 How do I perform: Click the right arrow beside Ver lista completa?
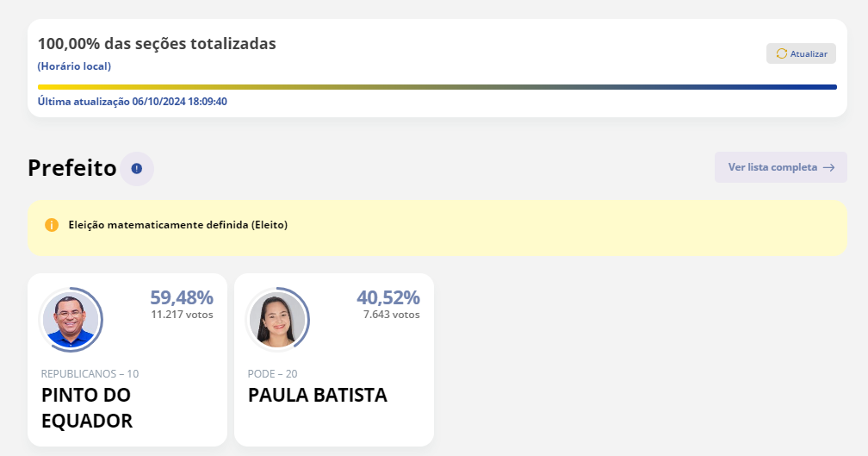tap(828, 167)
